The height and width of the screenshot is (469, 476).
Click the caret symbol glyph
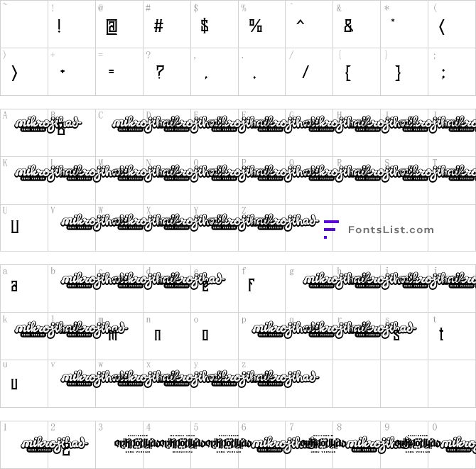300,26
